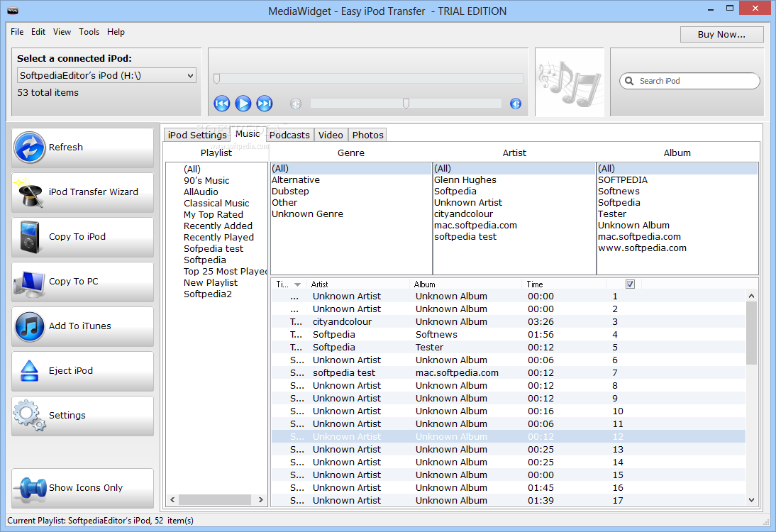The image size is (776, 532).
Task: Click the volume slider thumb
Action: click(x=406, y=103)
